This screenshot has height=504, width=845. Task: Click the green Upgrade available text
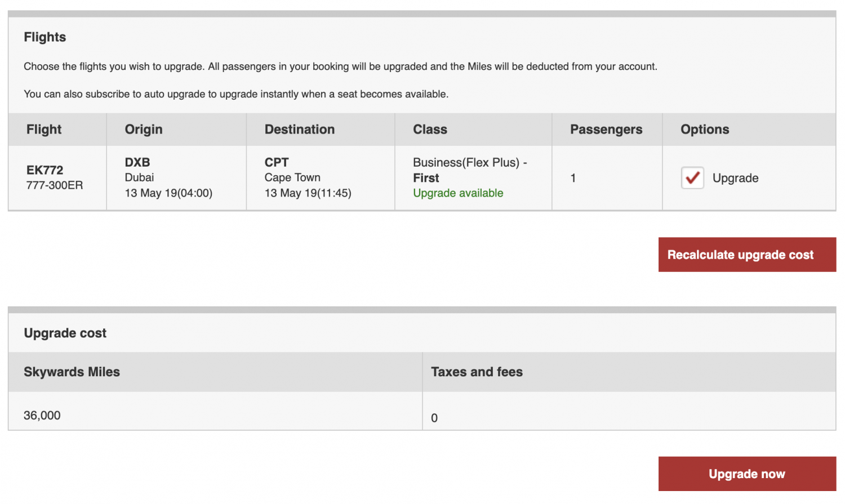tap(457, 193)
